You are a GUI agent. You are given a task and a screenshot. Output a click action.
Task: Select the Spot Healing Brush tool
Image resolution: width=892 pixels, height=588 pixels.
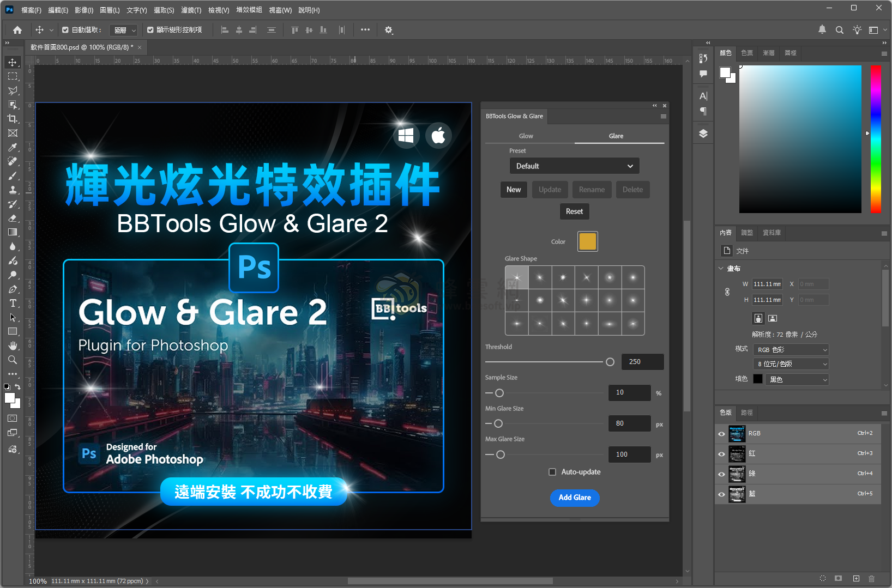pos(13,161)
